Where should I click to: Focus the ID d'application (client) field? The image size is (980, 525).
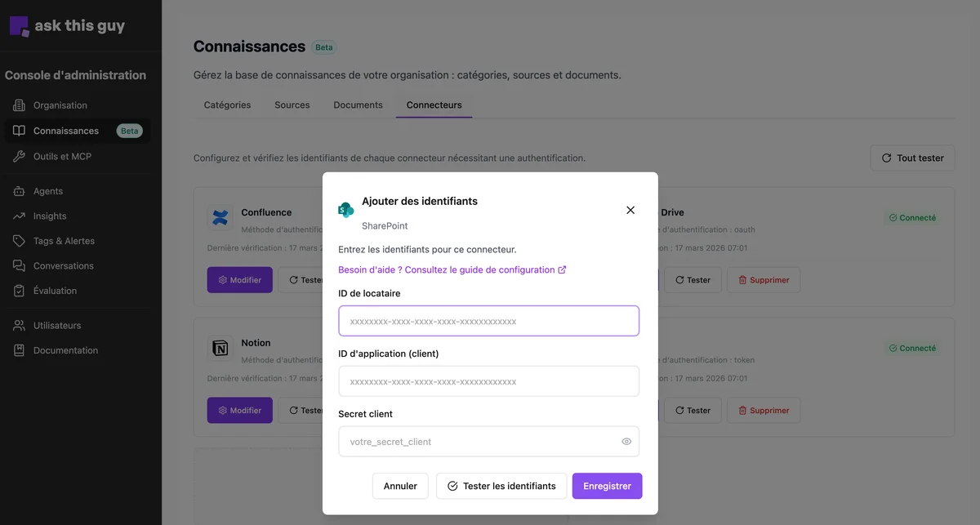click(x=488, y=381)
